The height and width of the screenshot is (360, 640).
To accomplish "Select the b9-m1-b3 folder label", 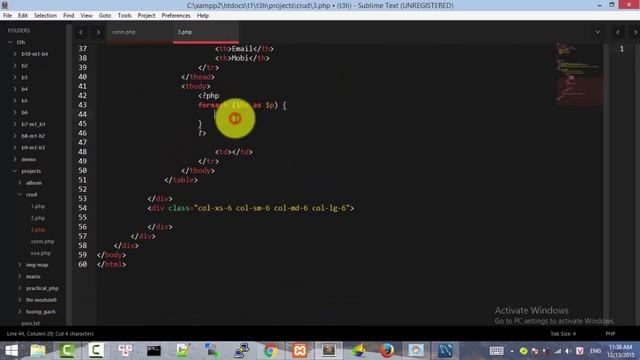I will click(33, 147).
